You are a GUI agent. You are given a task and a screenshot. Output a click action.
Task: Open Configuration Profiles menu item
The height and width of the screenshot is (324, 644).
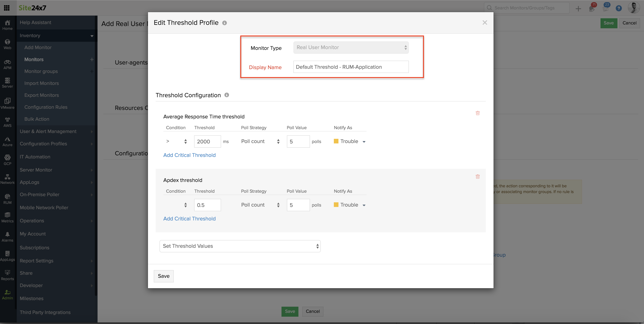pyautogui.click(x=43, y=144)
